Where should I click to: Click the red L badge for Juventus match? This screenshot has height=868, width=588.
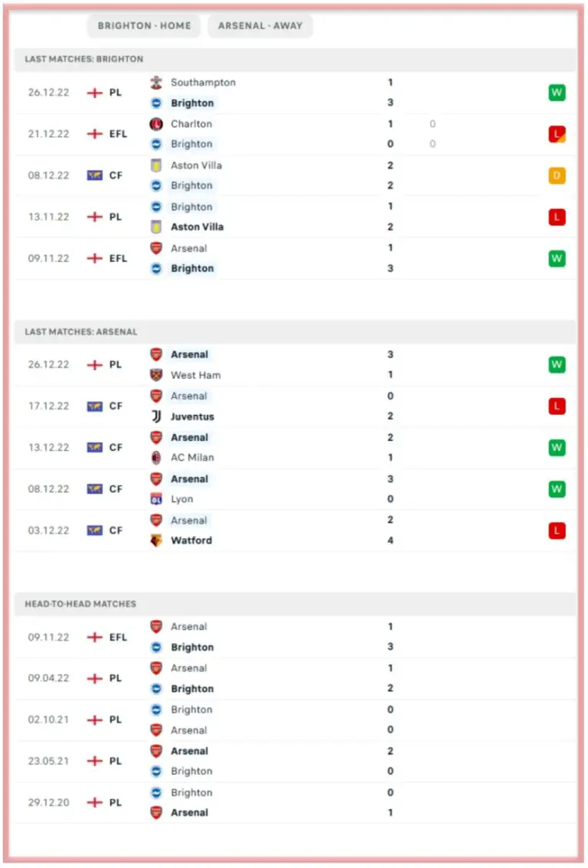coord(557,406)
